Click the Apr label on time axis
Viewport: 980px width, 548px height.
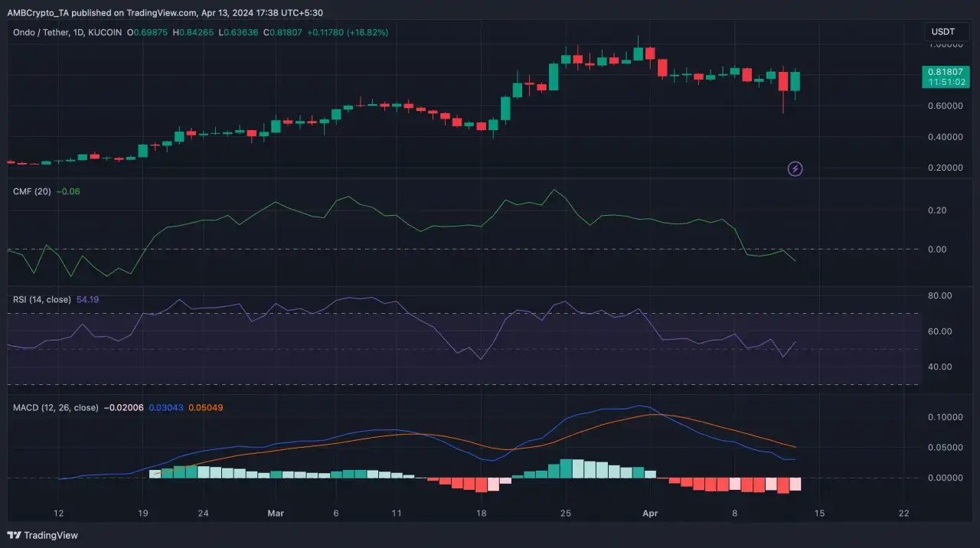pyautogui.click(x=650, y=513)
